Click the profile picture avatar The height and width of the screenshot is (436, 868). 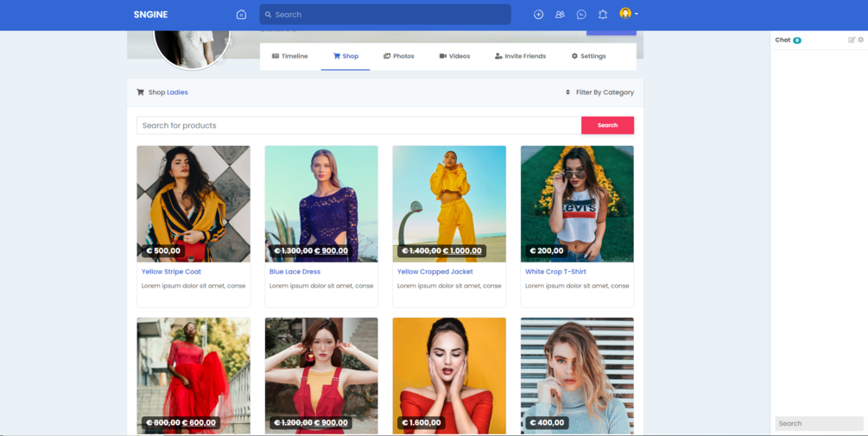click(x=192, y=50)
